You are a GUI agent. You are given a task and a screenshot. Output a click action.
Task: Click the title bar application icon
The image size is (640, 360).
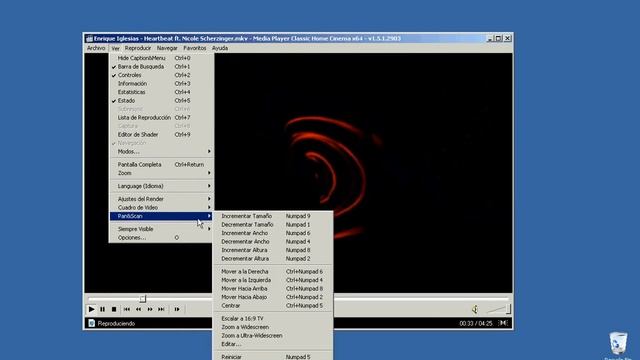pyautogui.click(x=89, y=38)
